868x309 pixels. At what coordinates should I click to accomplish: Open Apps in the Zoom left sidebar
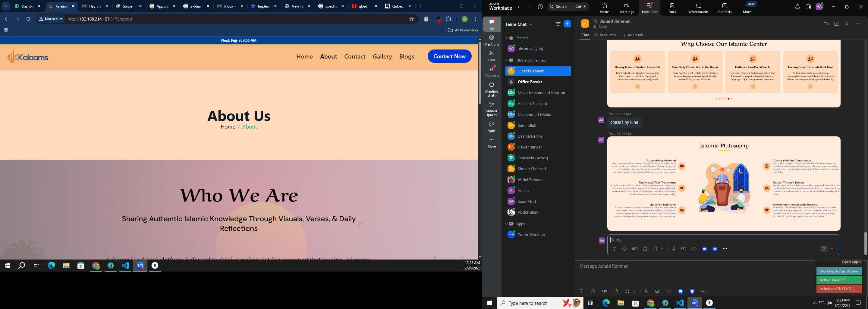492,127
